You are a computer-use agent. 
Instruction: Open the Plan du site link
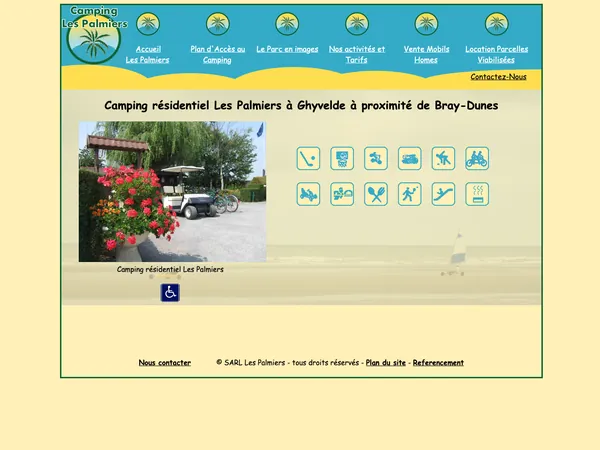coord(385,362)
